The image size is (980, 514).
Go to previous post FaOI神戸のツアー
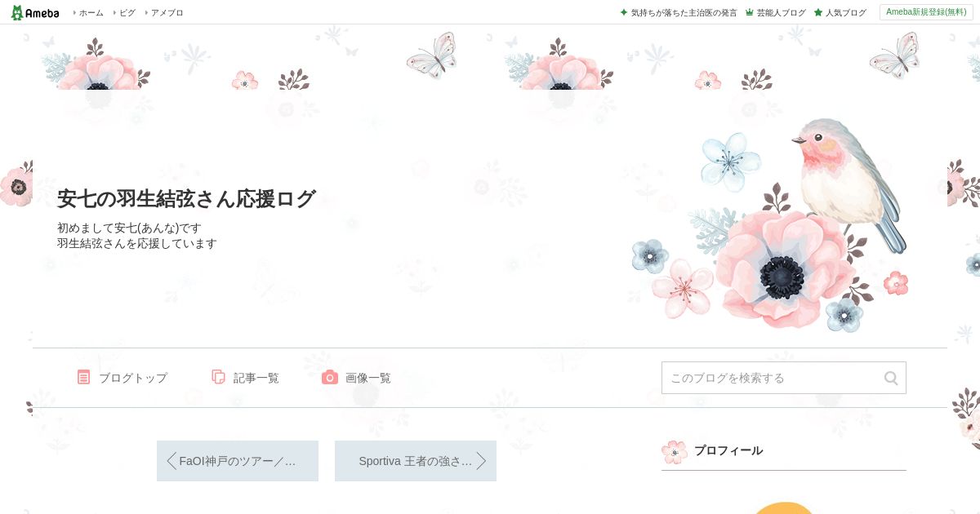[x=238, y=461]
